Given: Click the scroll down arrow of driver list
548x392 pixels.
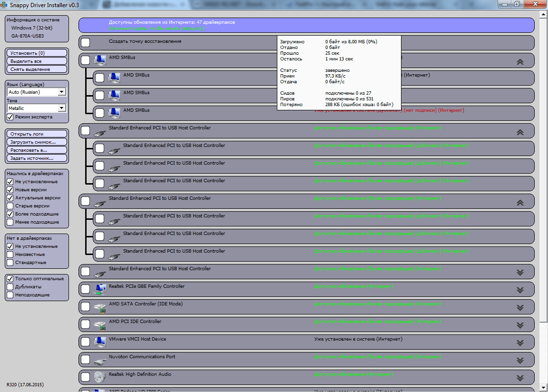Looking at the screenshot, I should point(543,388).
